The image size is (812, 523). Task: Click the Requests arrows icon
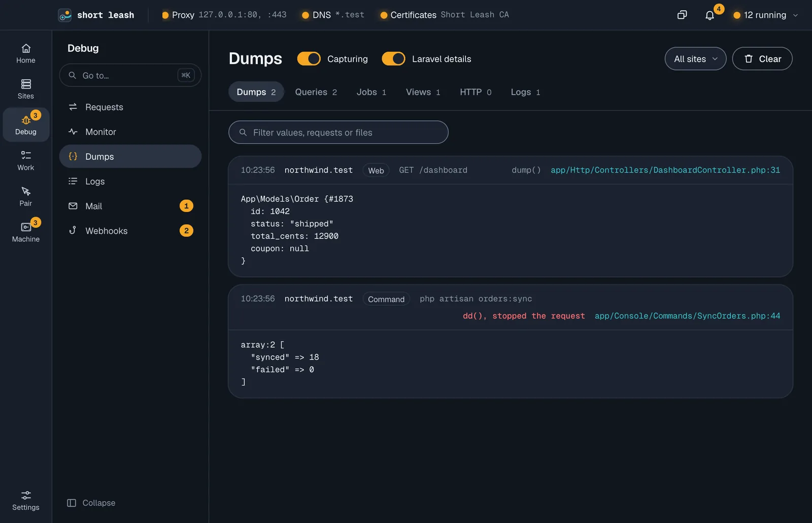pos(73,107)
